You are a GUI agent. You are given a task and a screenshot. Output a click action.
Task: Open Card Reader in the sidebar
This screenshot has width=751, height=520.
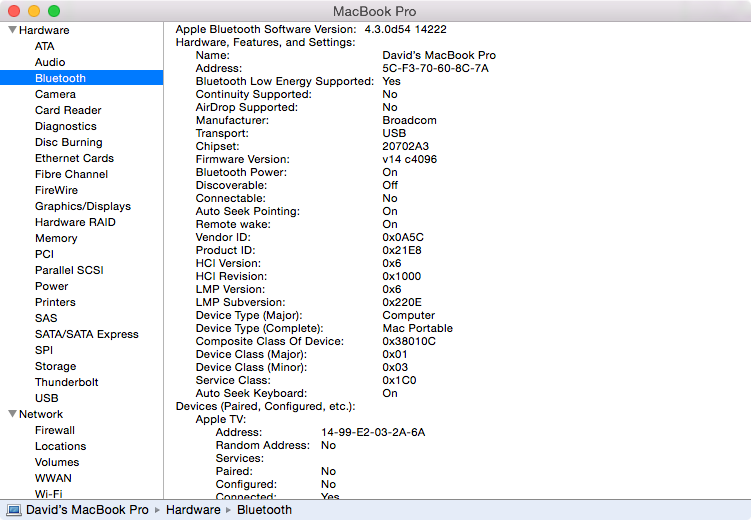tap(68, 110)
